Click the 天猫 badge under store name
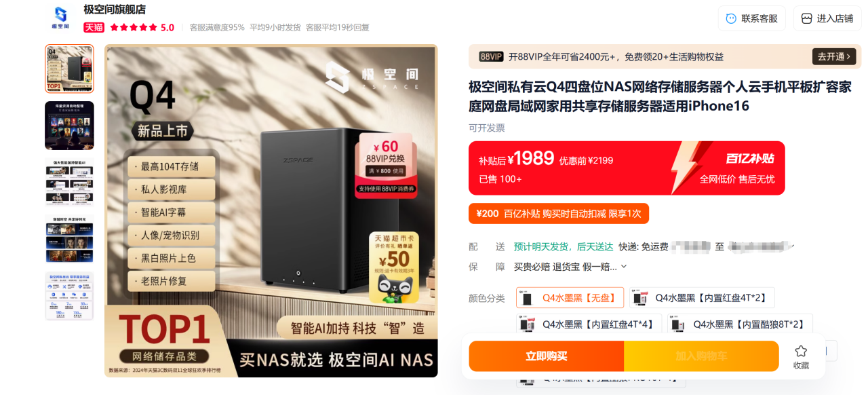 click(94, 28)
